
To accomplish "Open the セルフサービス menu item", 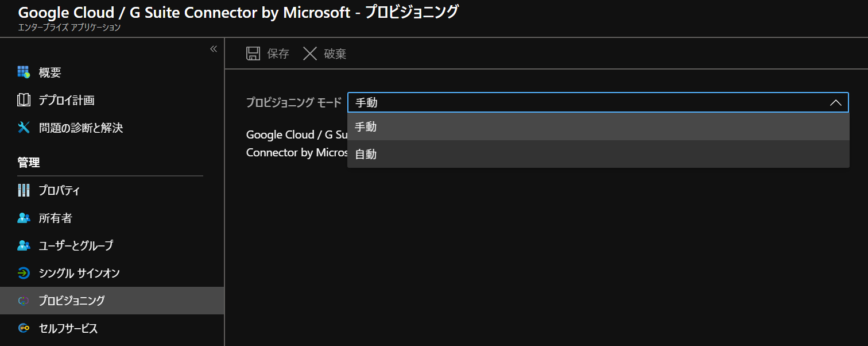I will [x=68, y=328].
